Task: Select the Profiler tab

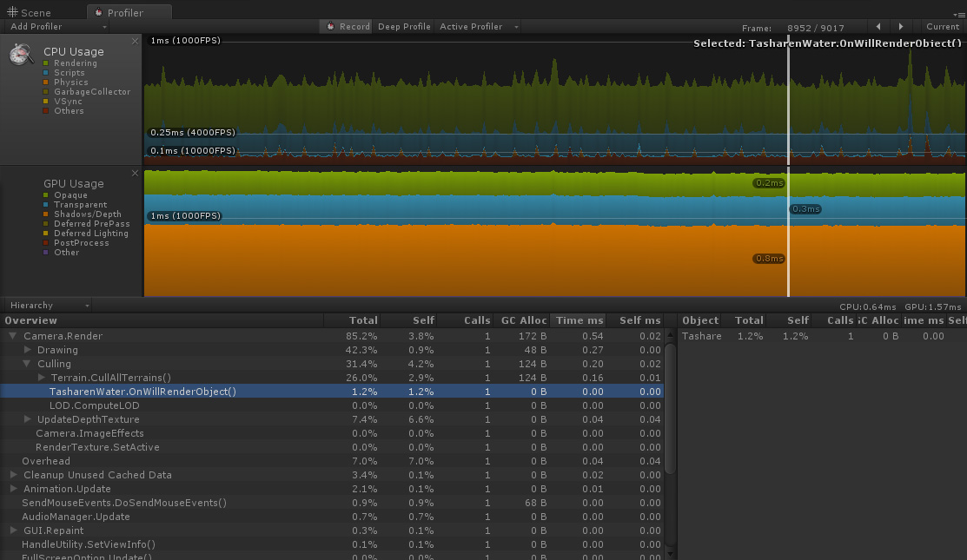Action: [x=126, y=13]
